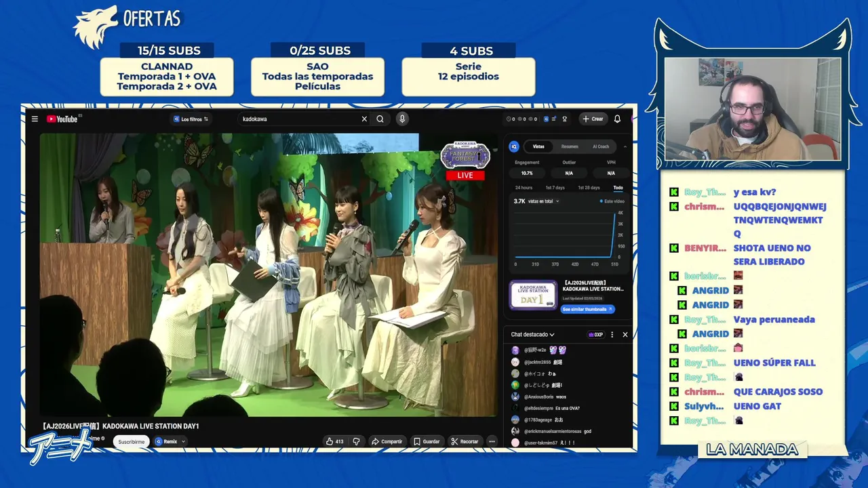Viewport: 868px width, 488px height.
Task: Select the 1st 28 days range
Action: coord(589,187)
